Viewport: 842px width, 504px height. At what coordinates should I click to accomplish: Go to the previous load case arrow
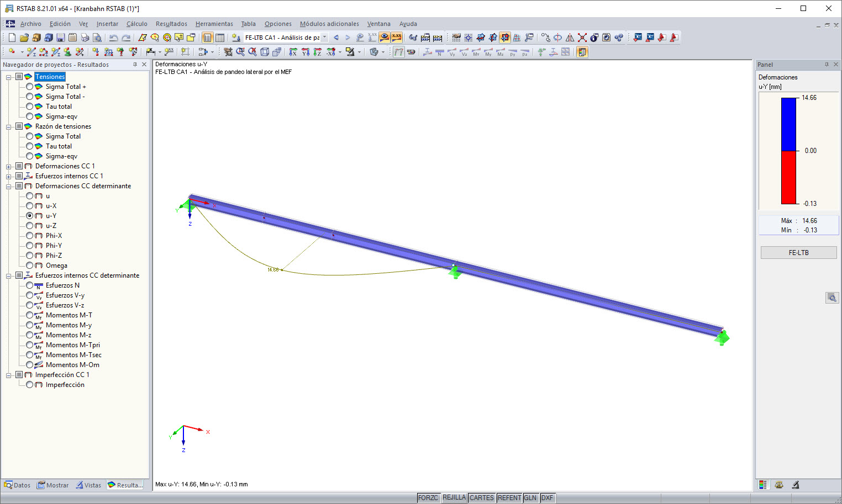336,38
